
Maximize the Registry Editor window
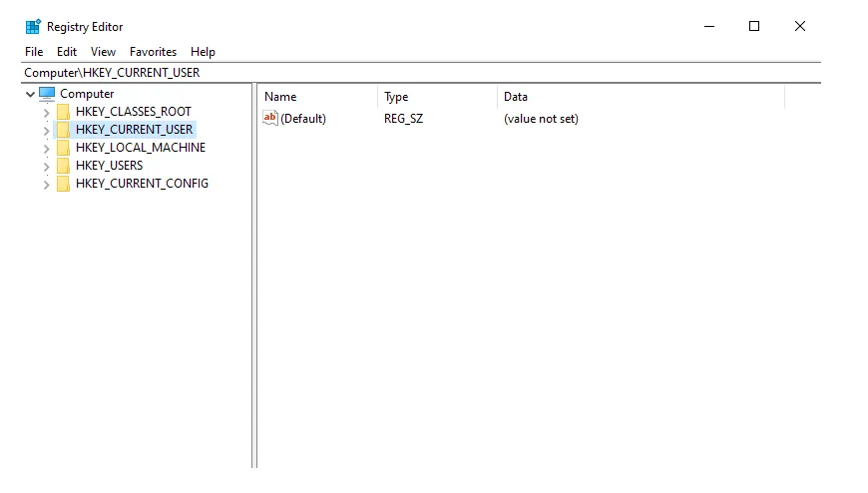[754, 26]
